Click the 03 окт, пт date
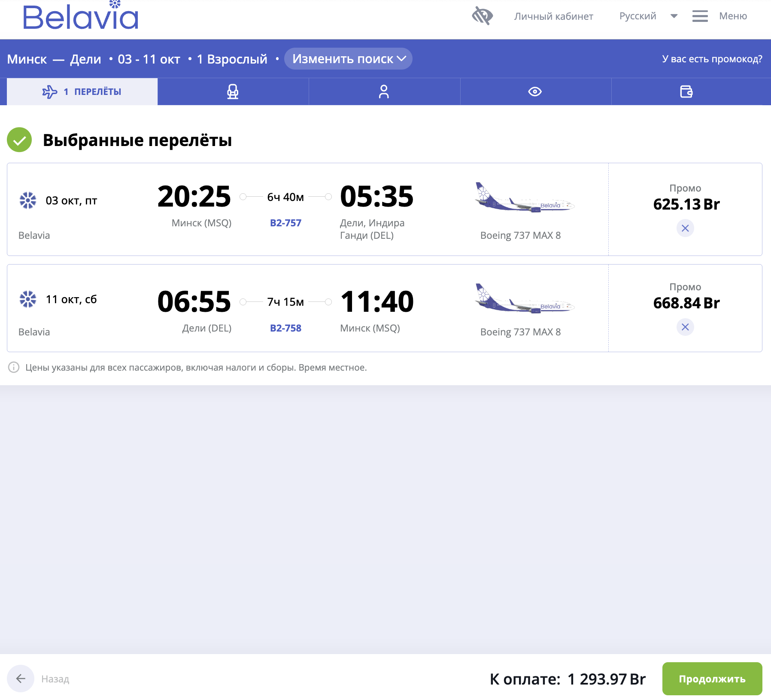This screenshot has height=700, width=771. [71, 201]
